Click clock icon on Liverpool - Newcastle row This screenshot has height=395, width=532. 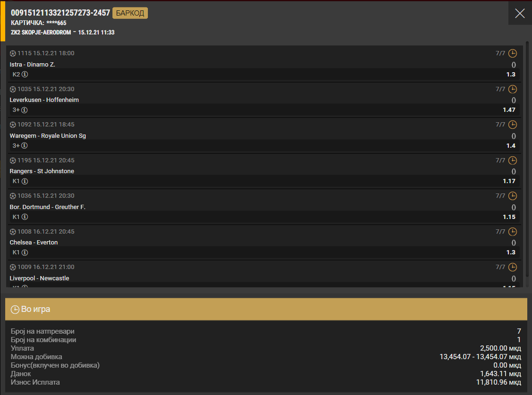click(513, 267)
